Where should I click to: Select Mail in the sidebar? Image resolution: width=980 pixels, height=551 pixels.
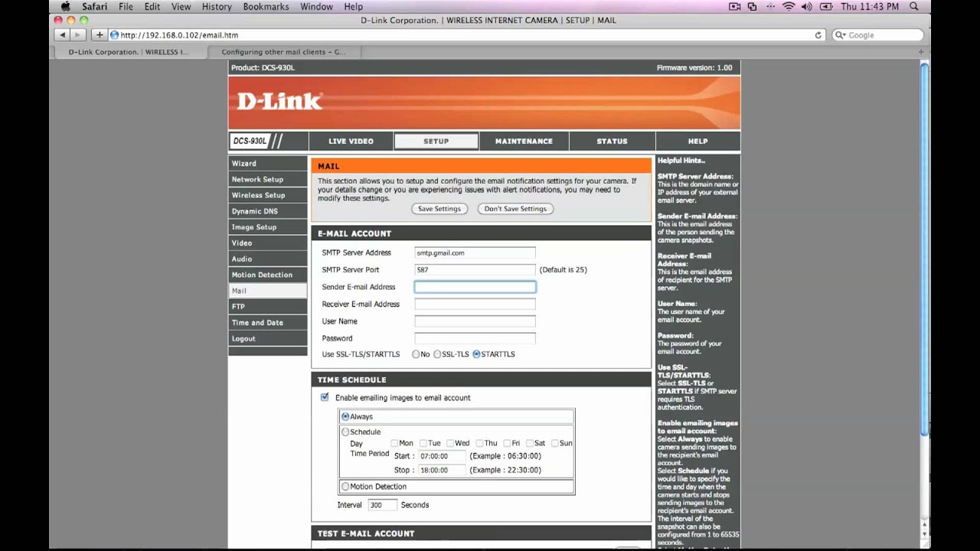(267, 291)
